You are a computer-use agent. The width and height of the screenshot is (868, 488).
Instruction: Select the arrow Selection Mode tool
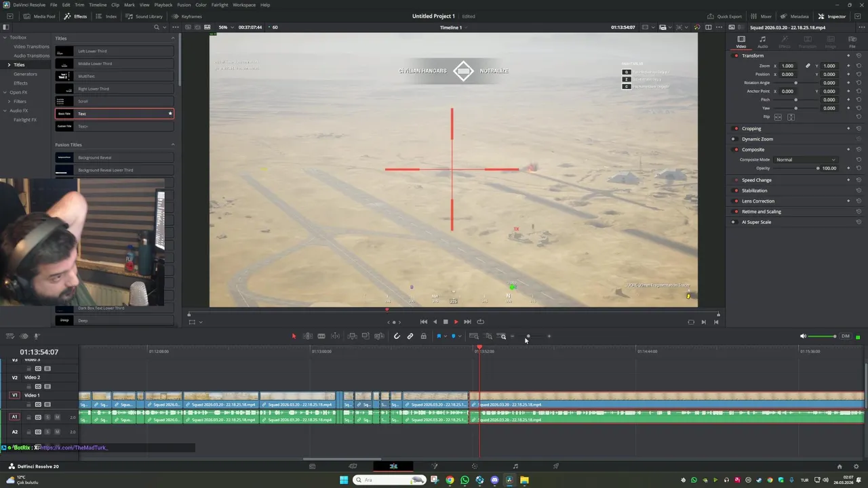[x=294, y=336]
